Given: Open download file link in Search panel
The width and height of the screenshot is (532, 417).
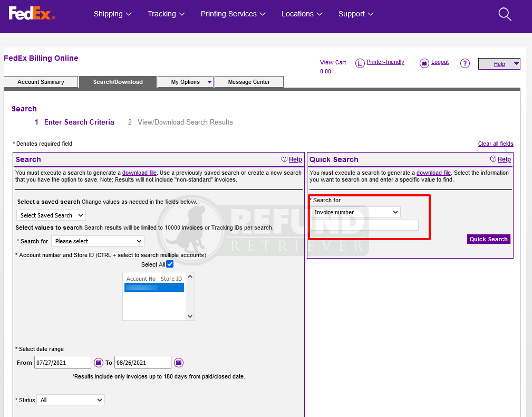Looking at the screenshot, I should 139,173.
